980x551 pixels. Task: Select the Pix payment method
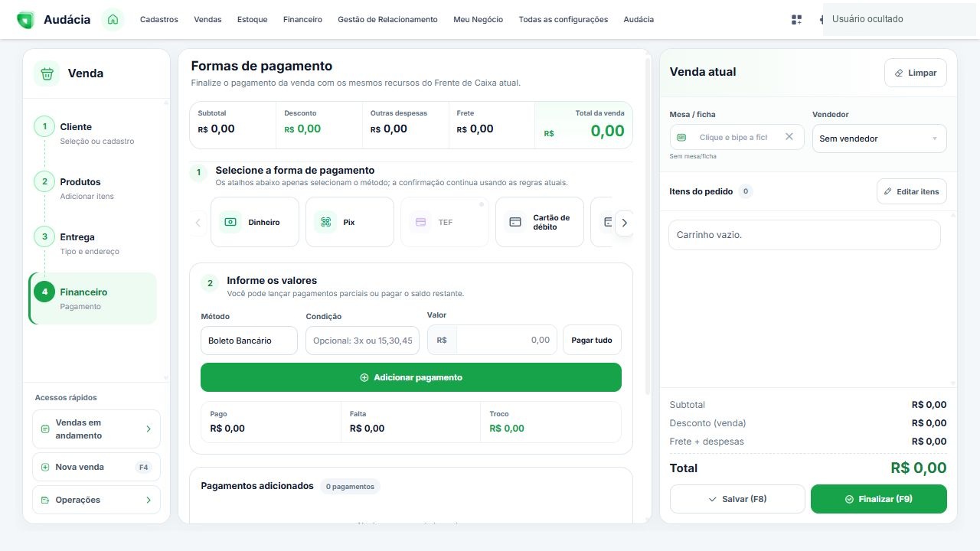pos(349,222)
